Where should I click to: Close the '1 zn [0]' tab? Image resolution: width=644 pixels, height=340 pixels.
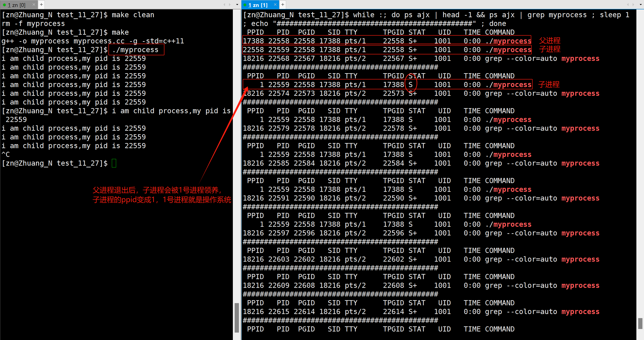(34, 4)
